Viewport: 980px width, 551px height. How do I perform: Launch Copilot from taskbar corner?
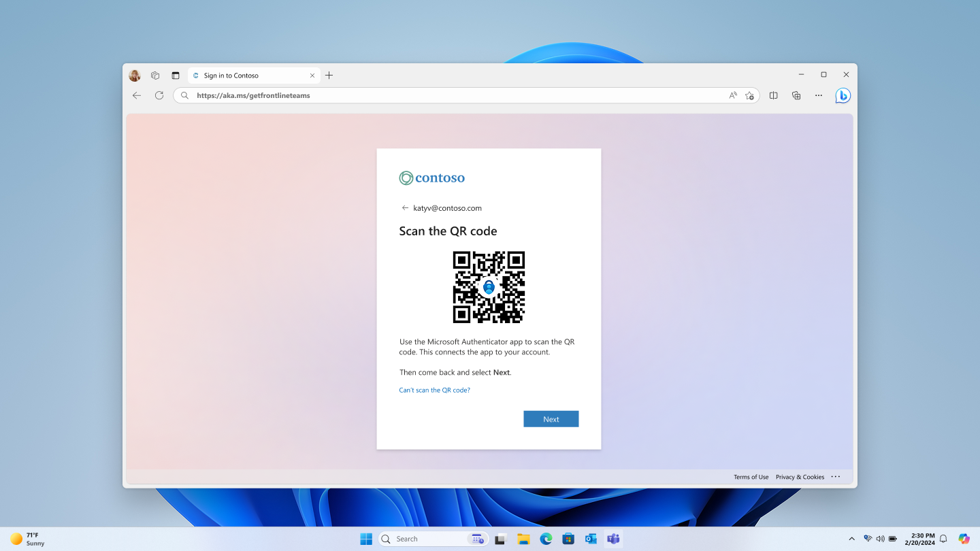pyautogui.click(x=964, y=539)
